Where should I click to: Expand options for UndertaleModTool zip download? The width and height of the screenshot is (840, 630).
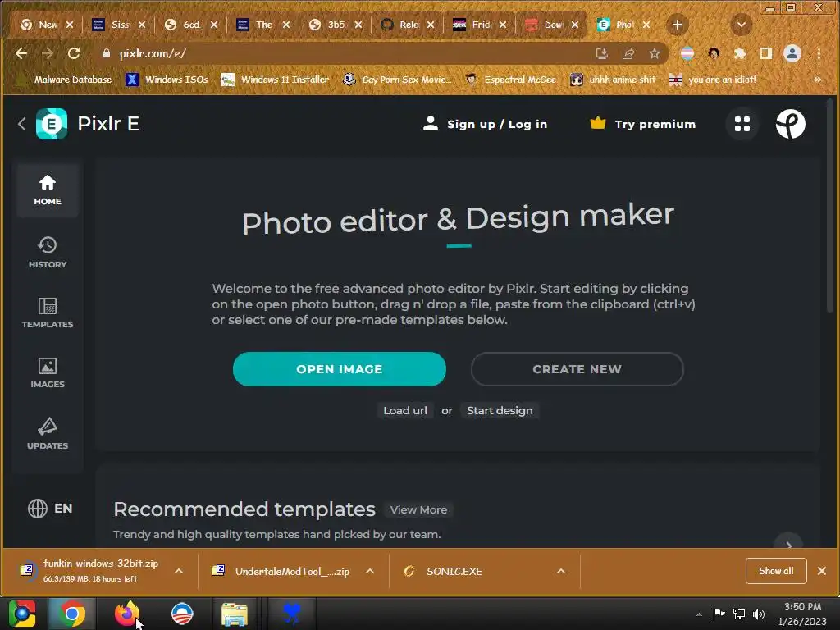click(370, 571)
